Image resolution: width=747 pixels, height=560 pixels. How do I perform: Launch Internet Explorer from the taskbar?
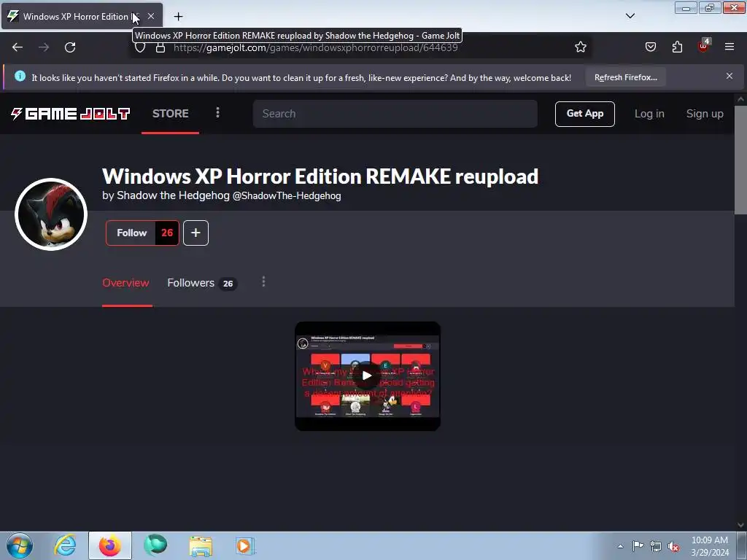65,545
